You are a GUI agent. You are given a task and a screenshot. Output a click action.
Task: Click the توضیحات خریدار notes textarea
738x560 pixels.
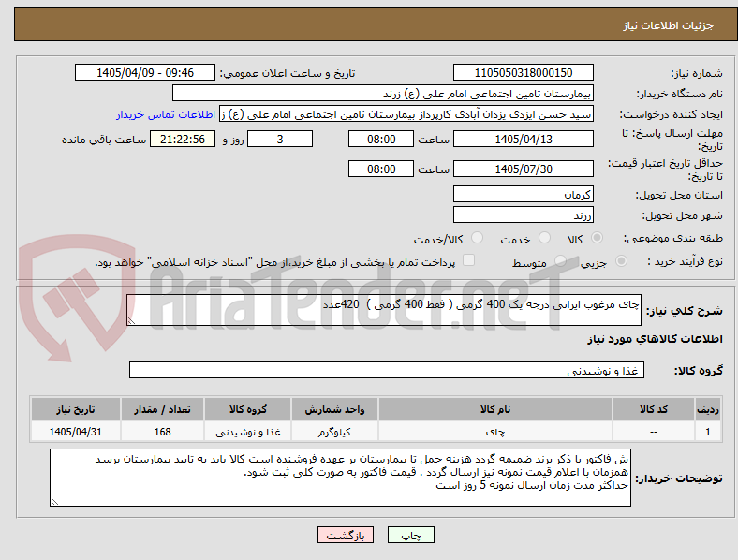click(x=340, y=478)
